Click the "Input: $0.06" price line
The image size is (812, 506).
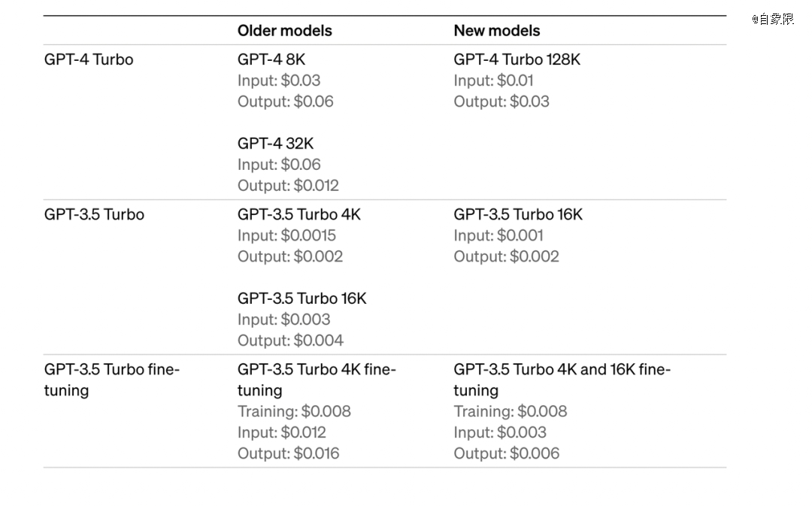(279, 165)
